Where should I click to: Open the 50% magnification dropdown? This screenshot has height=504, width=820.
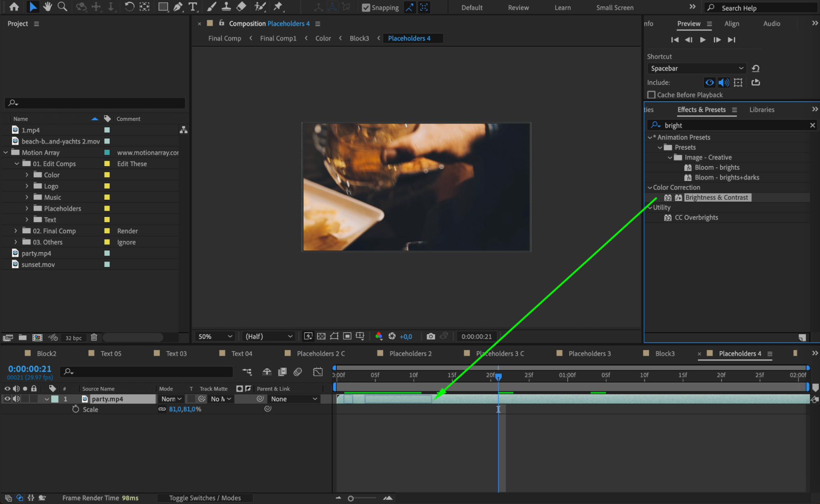coord(215,336)
